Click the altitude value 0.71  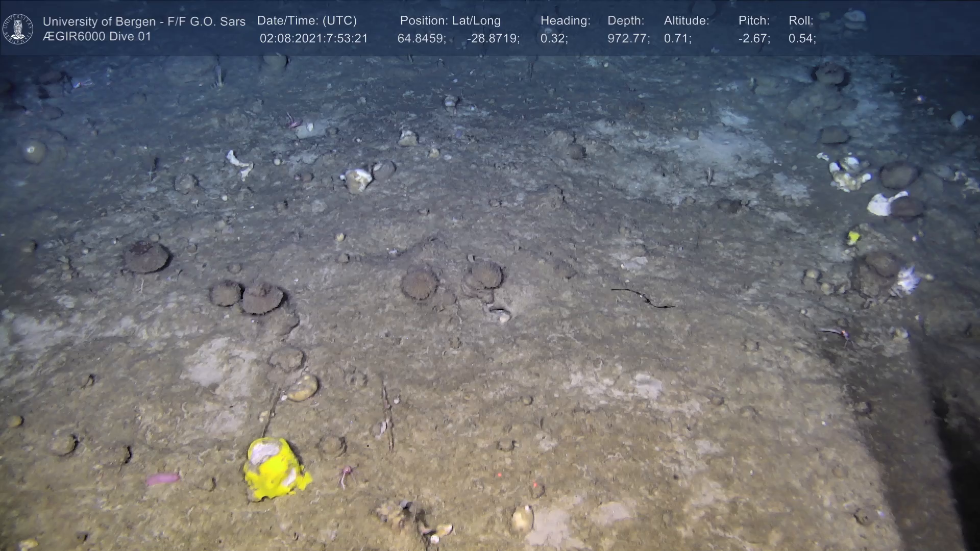pyautogui.click(x=677, y=39)
